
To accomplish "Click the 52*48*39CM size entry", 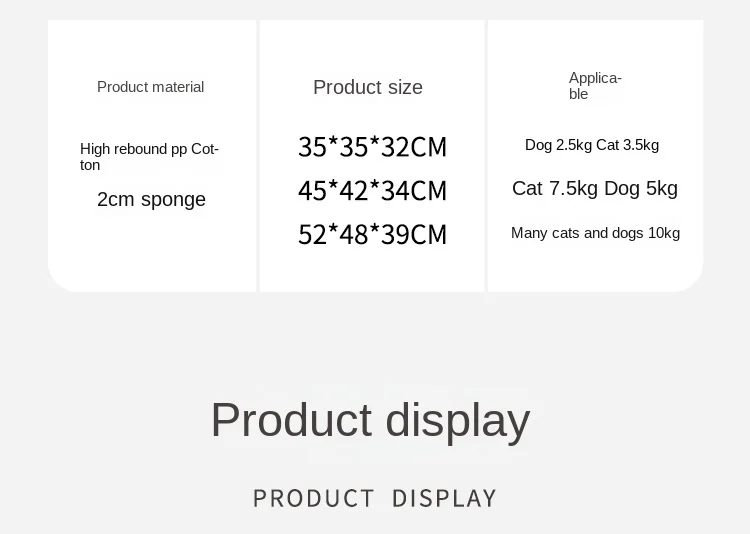I will (x=372, y=234).
